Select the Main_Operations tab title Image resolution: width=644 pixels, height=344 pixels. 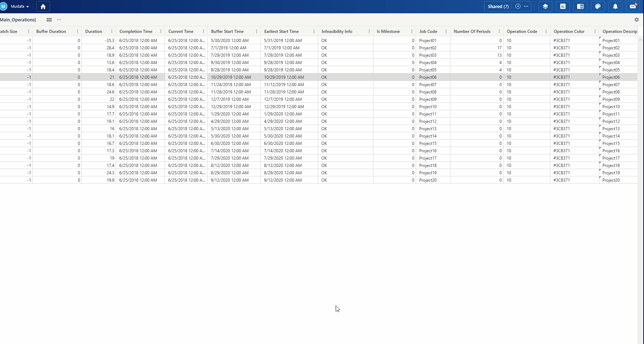(x=18, y=20)
